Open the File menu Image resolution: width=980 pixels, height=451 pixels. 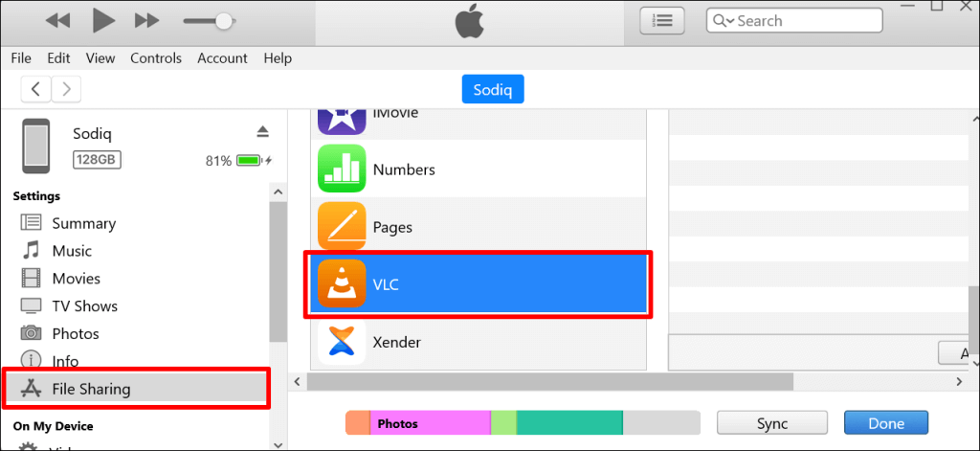21,58
